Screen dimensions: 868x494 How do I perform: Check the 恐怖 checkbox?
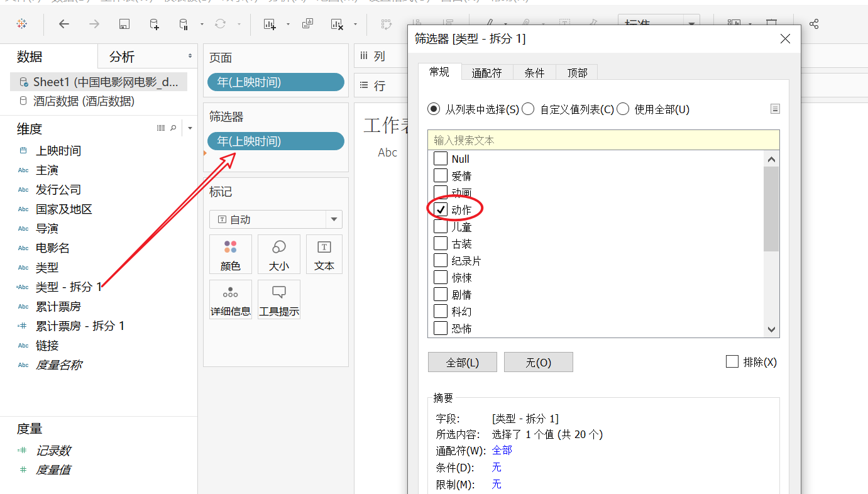pyautogui.click(x=441, y=328)
